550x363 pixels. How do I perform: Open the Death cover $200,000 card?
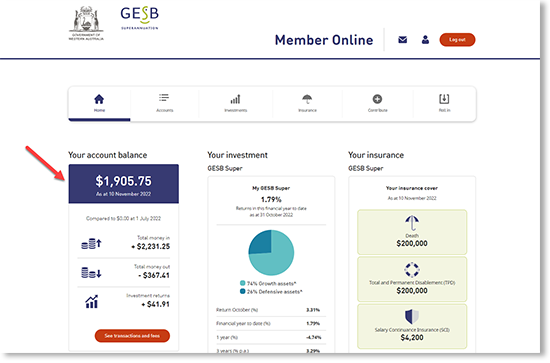(412, 232)
